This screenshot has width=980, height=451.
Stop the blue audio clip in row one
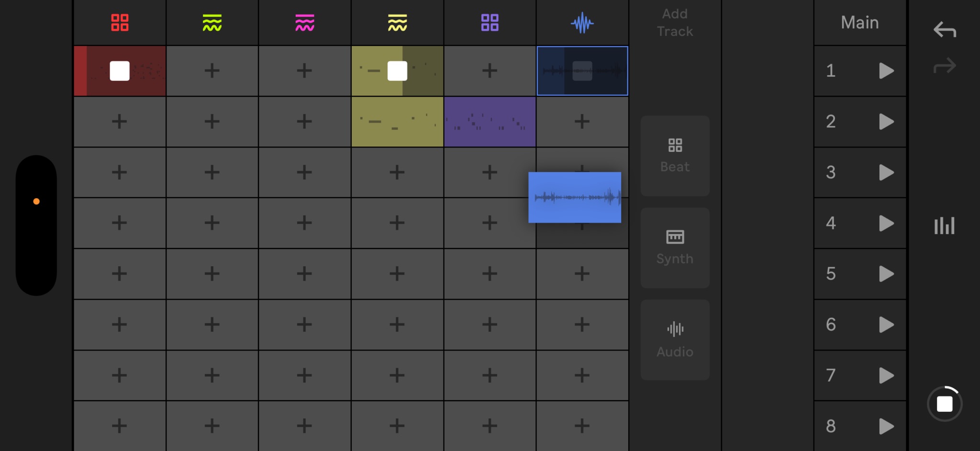(x=582, y=71)
